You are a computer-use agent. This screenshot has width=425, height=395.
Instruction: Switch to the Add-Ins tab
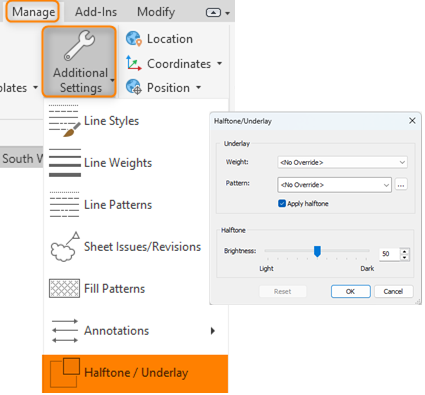[x=96, y=12]
